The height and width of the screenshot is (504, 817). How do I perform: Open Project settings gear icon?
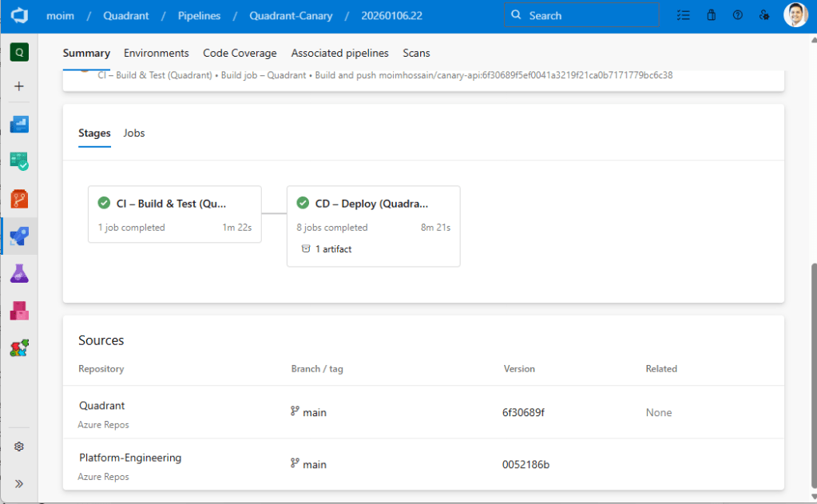point(19,446)
